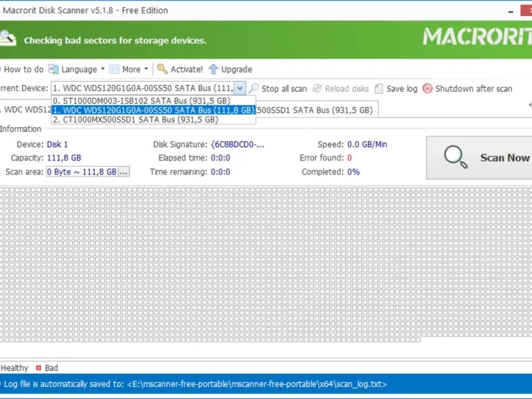
Task: Click the Shutdown after scan power icon
Action: click(427, 88)
